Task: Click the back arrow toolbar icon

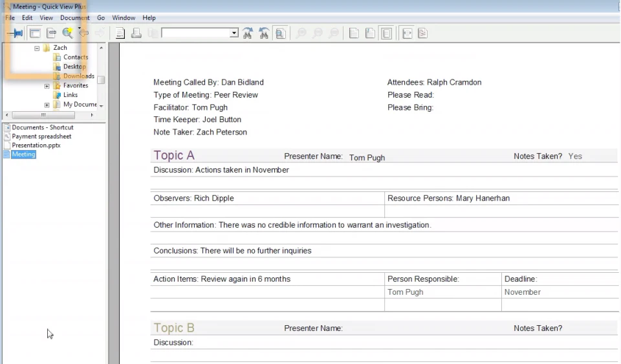Action: 84,33
